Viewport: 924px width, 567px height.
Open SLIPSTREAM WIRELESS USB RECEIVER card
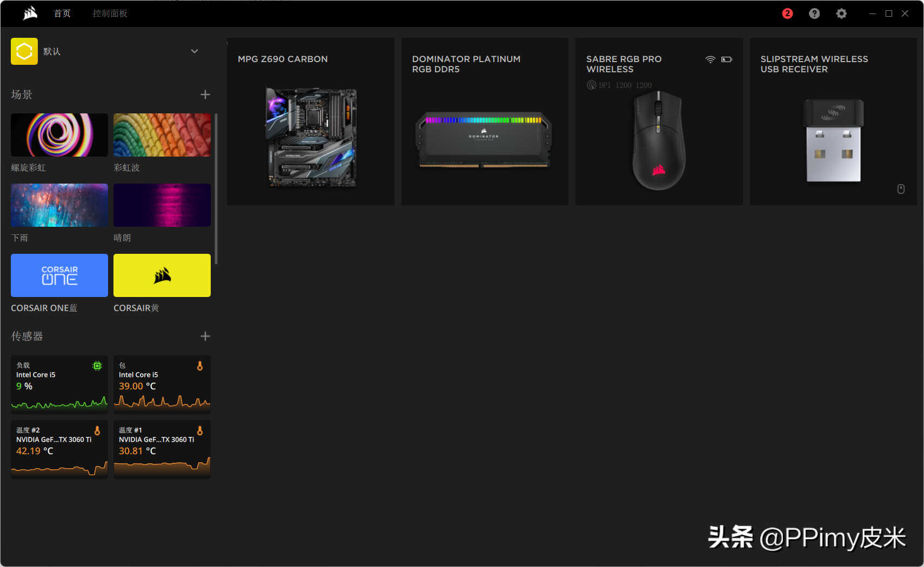[833, 122]
